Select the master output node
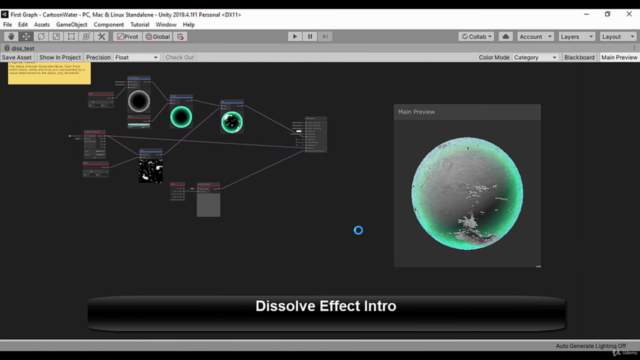640x360 pixels. (315, 135)
